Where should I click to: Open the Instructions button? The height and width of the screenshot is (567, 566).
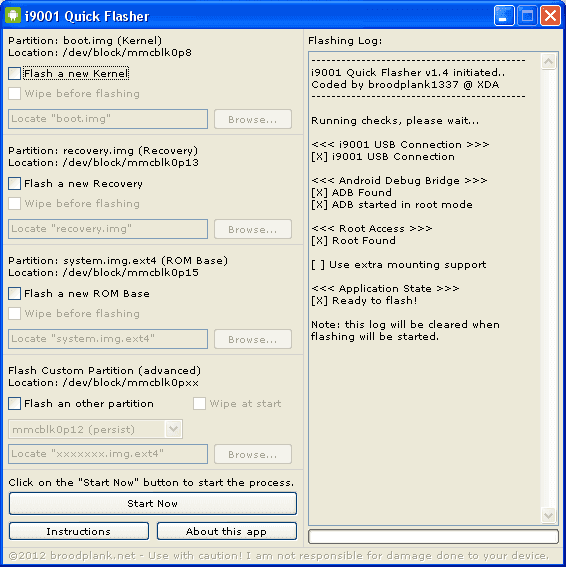click(79, 531)
